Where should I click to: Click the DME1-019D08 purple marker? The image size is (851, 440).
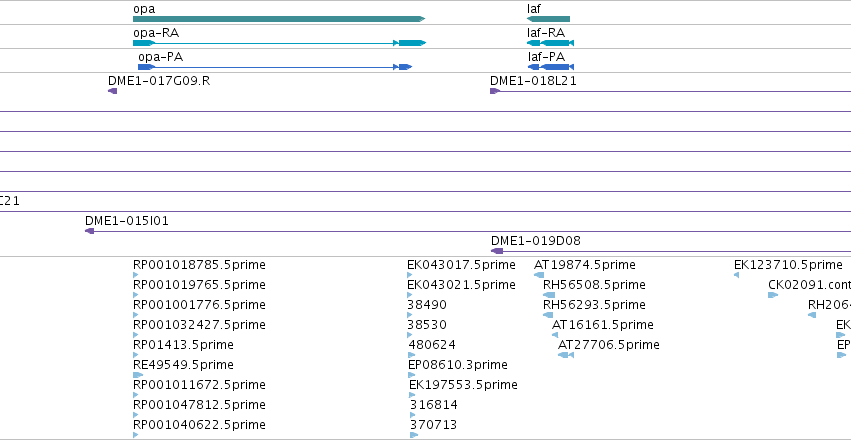[497, 251]
